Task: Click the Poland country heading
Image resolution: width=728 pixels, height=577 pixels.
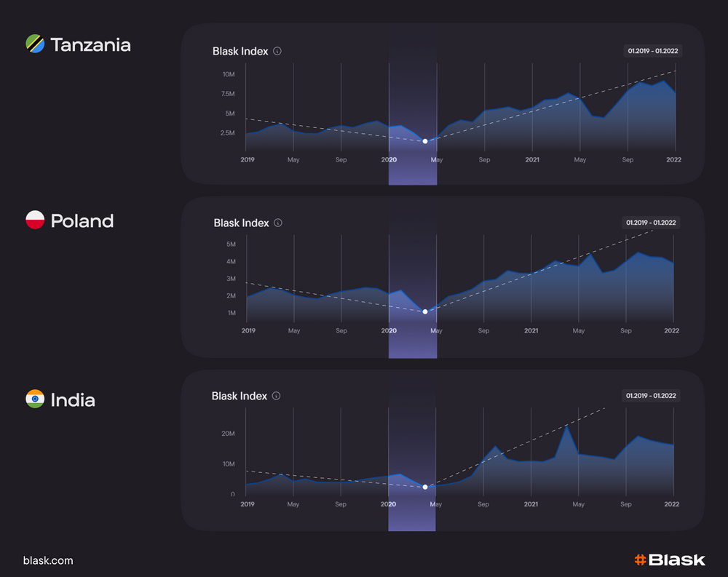Action: (x=82, y=221)
